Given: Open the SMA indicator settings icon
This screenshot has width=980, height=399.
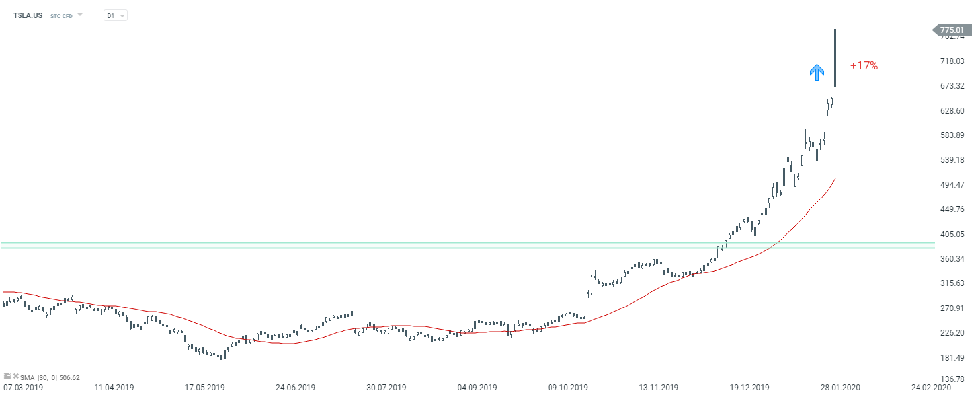Looking at the screenshot, I should pos(7,377).
